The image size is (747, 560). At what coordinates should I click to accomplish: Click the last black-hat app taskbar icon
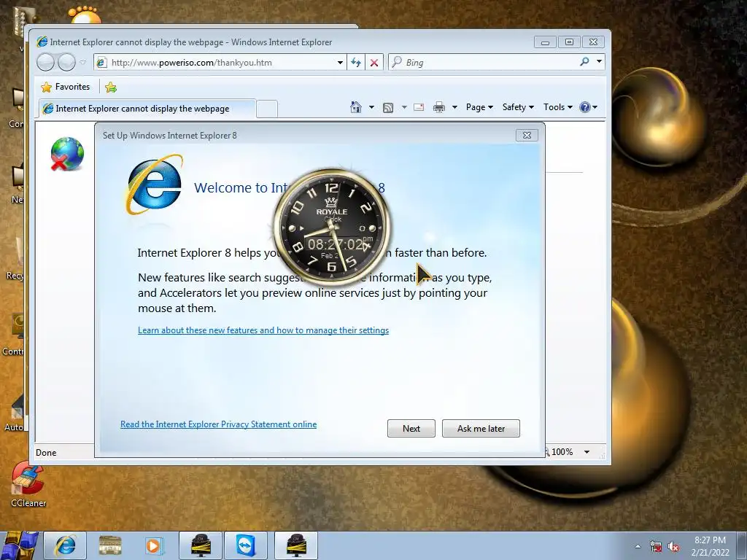click(x=296, y=545)
